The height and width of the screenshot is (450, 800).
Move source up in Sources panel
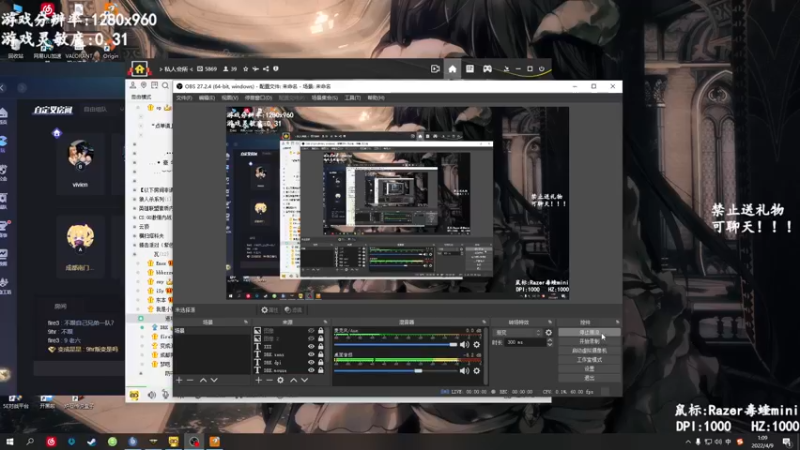pyautogui.click(x=293, y=380)
